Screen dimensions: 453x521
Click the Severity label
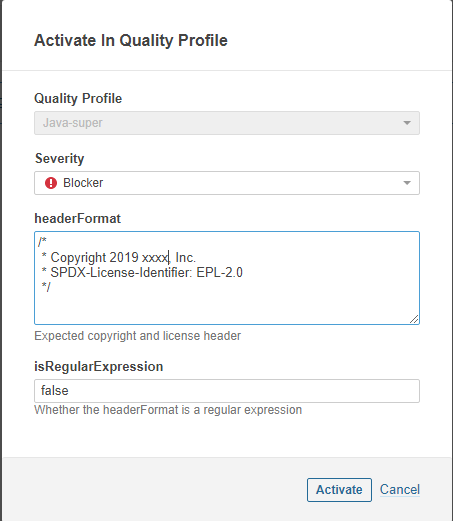(x=59, y=158)
